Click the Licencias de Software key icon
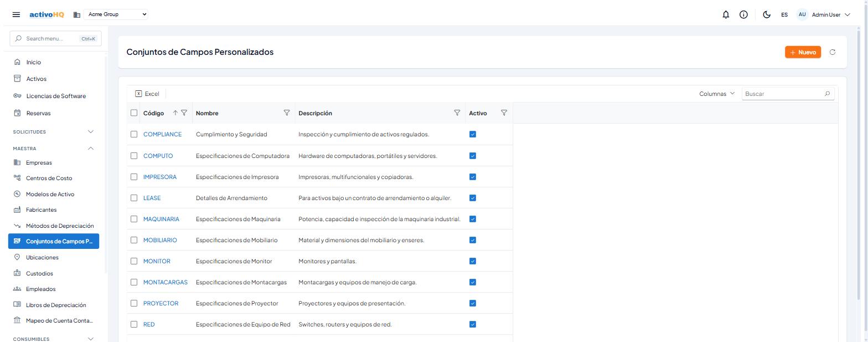868x342 pixels. click(x=17, y=96)
